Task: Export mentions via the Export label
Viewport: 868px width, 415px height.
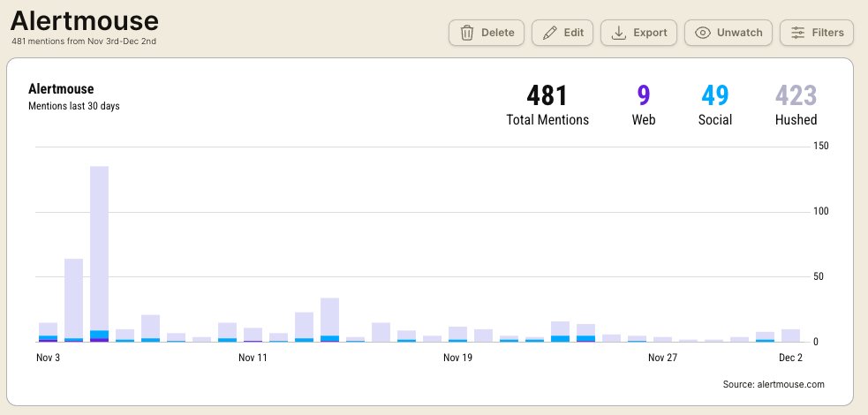Action: pos(650,33)
